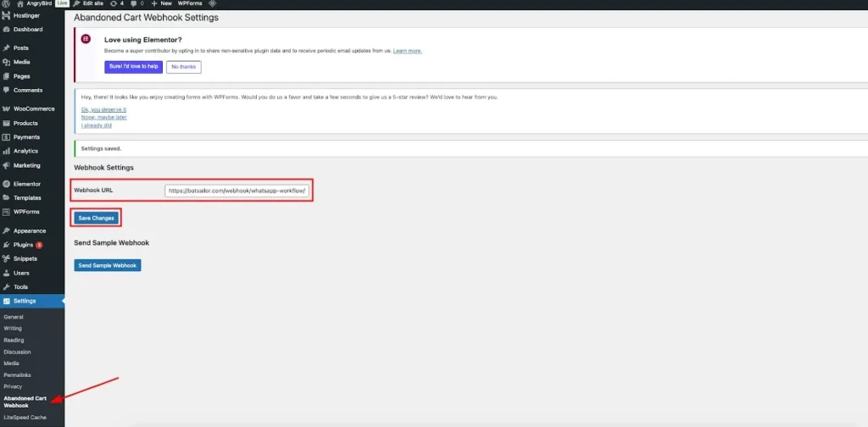Open Reading settings submenu item
Screen dimensions: 868x427
click(14, 341)
